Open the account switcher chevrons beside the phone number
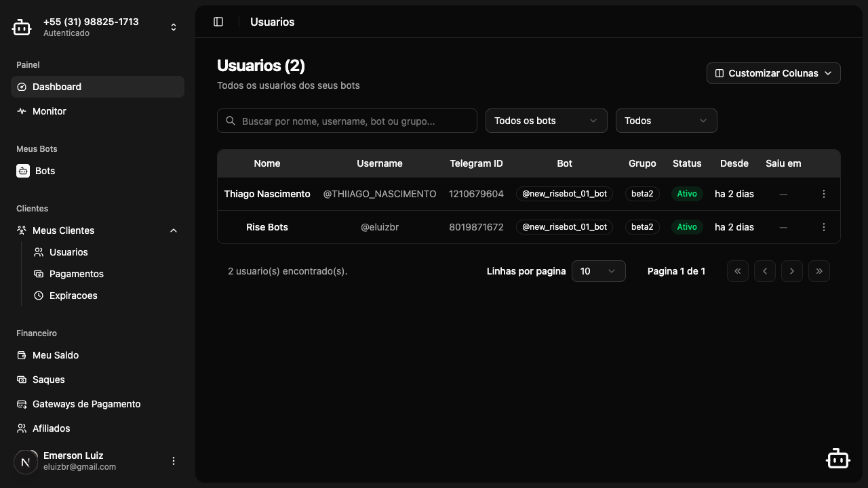This screenshot has height=488, width=868. [174, 27]
